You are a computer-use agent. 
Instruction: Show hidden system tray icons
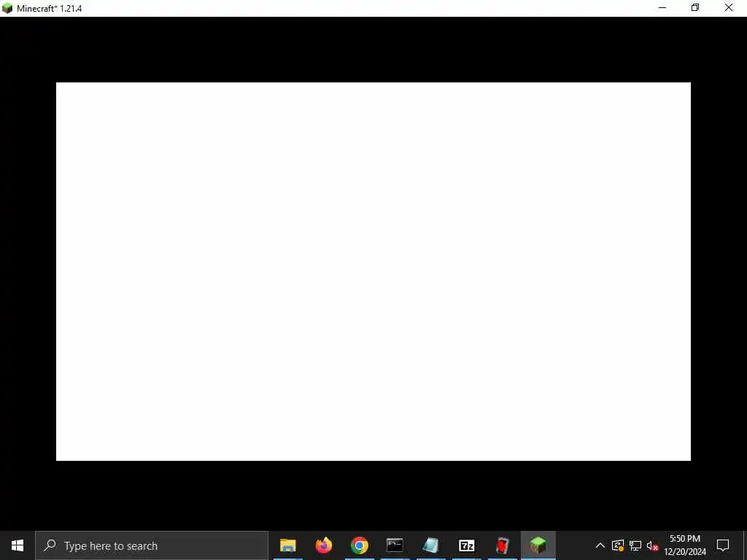click(600, 545)
